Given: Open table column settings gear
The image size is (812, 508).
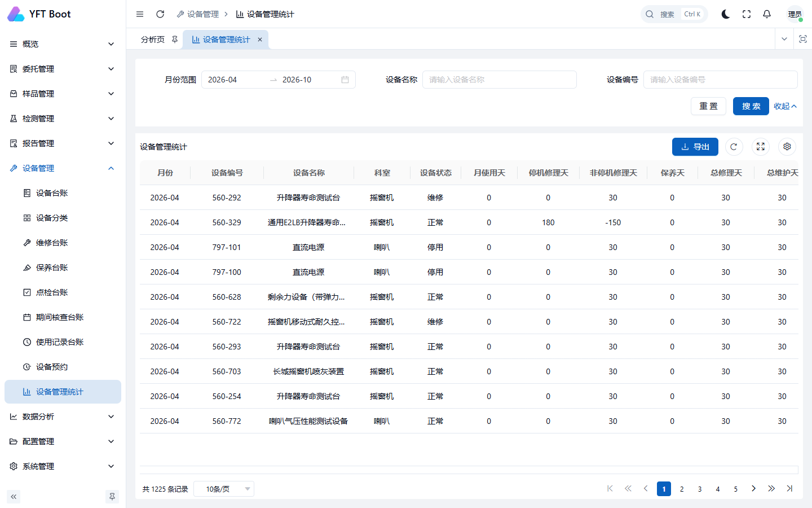Looking at the screenshot, I should coord(787,147).
